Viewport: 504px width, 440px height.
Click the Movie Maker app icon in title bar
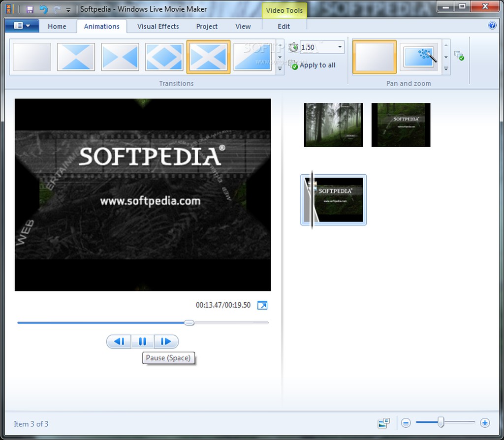tap(10, 9)
